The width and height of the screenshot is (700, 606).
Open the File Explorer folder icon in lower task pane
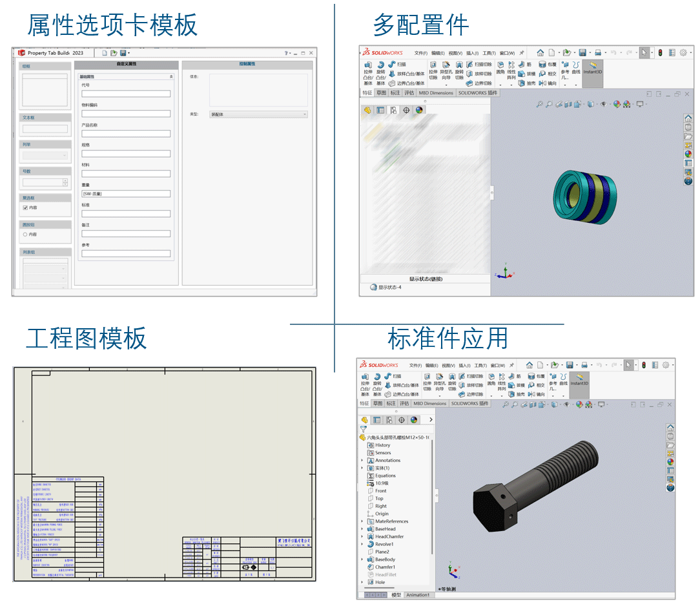(670, 444)
